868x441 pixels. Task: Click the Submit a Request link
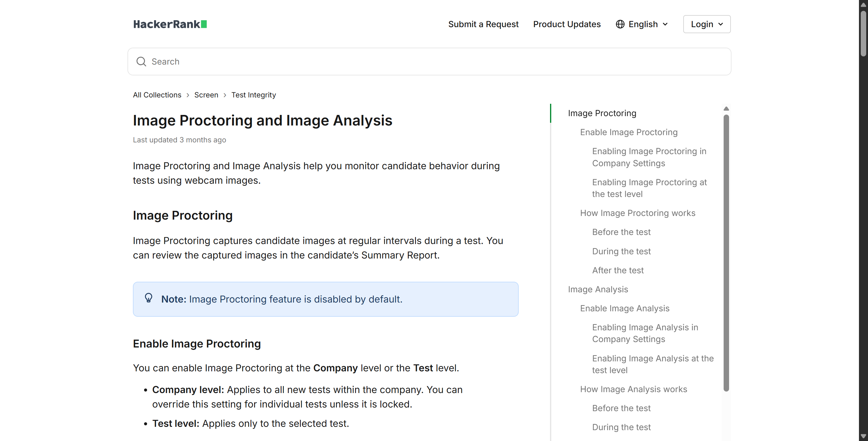coord(483,24)
